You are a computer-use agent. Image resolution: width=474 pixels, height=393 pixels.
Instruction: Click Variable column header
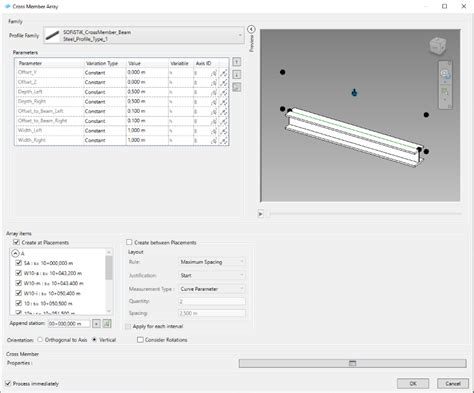181,63
